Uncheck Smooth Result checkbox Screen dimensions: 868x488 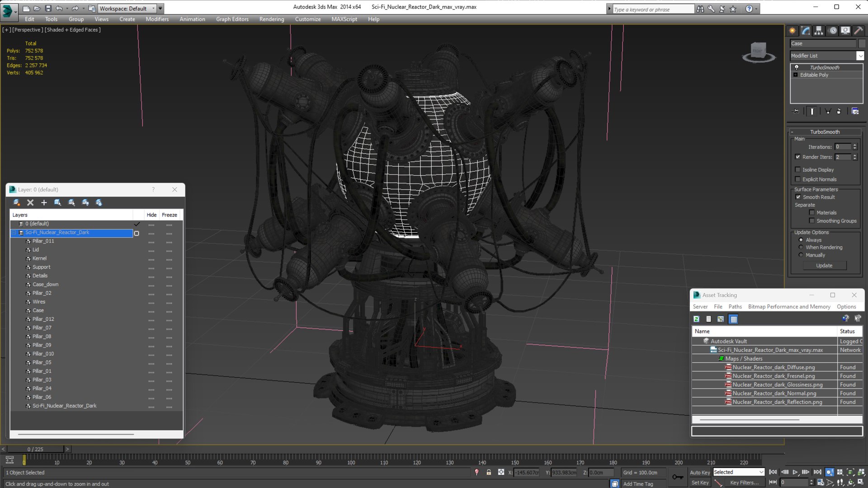click(x=798, y=197)
